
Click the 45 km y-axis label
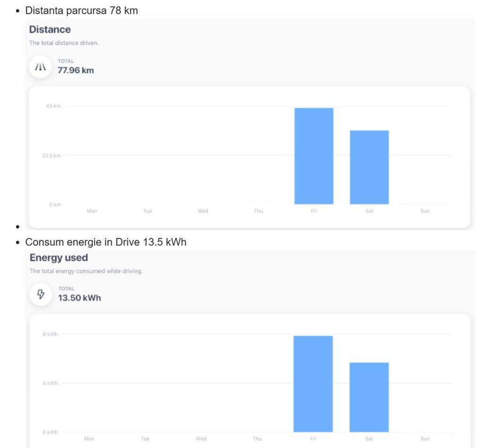tap(53, 106)
